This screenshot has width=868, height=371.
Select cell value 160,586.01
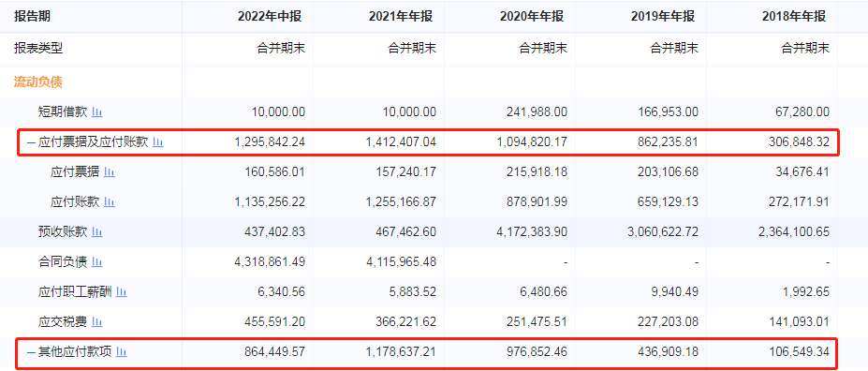274,172
